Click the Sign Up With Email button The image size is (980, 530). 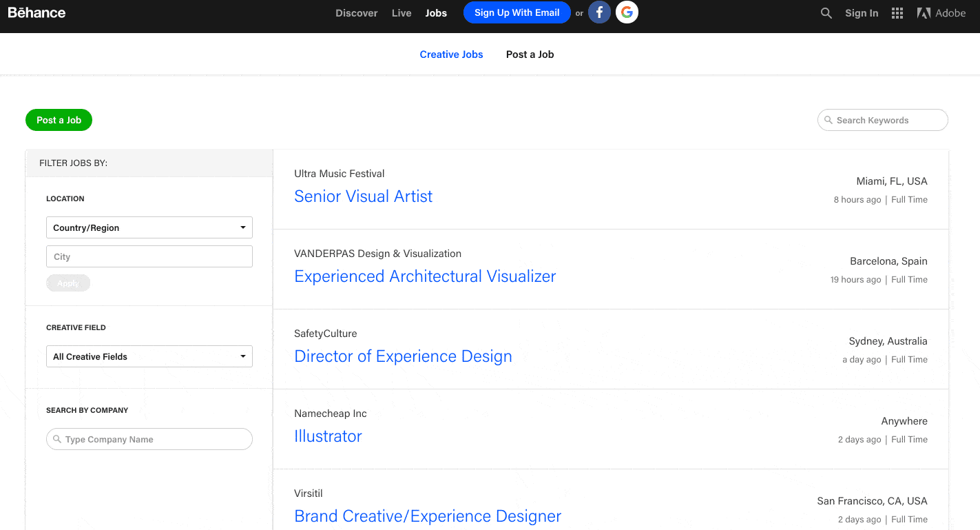[x=517, y=12]
